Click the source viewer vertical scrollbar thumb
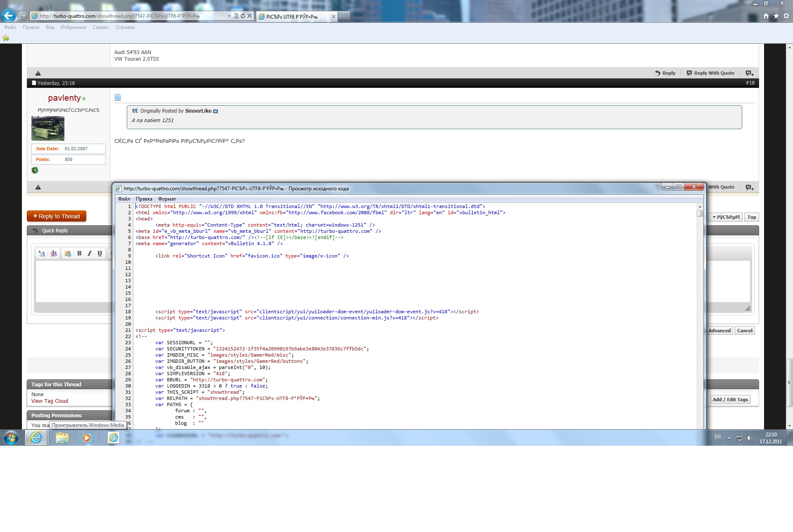 [700, 213]
